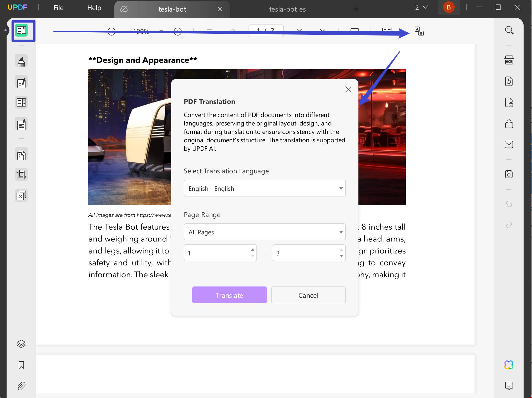Screen dimensions: 532x398
Task: Open the Search panel
Action: tap(509, 30)
